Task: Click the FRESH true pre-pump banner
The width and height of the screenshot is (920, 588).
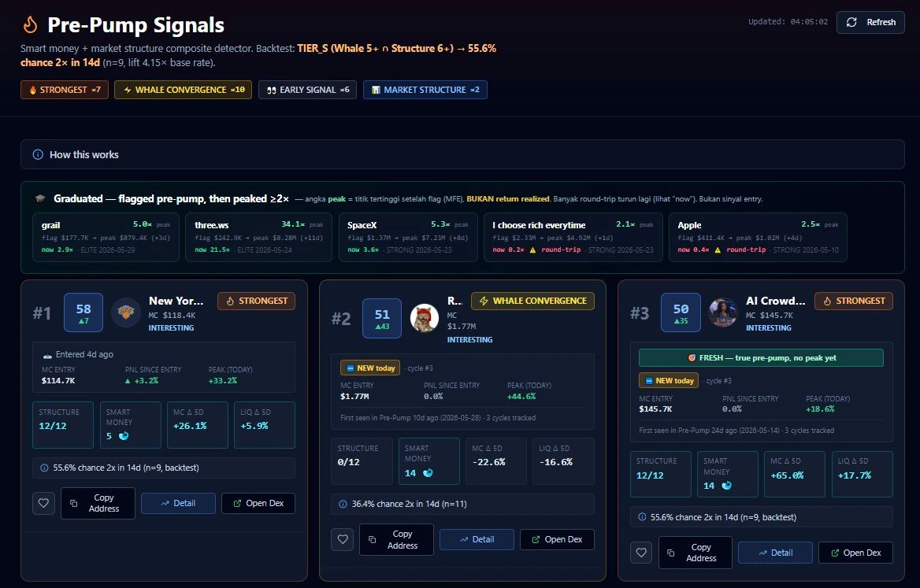Action: click(x=761, y=357)
